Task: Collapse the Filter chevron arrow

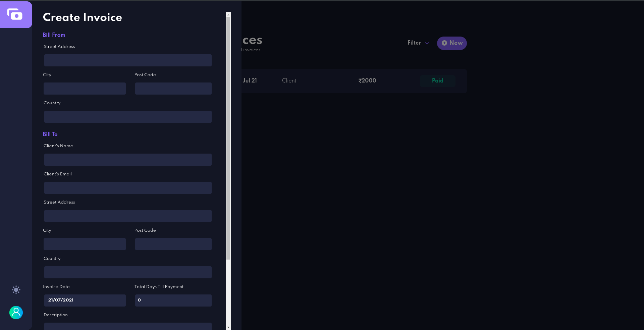Action: [427, 43]
